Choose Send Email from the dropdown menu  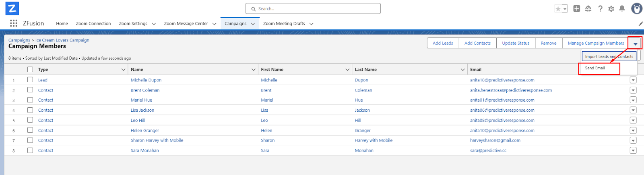pyautogui.click(x=595, y=68)
